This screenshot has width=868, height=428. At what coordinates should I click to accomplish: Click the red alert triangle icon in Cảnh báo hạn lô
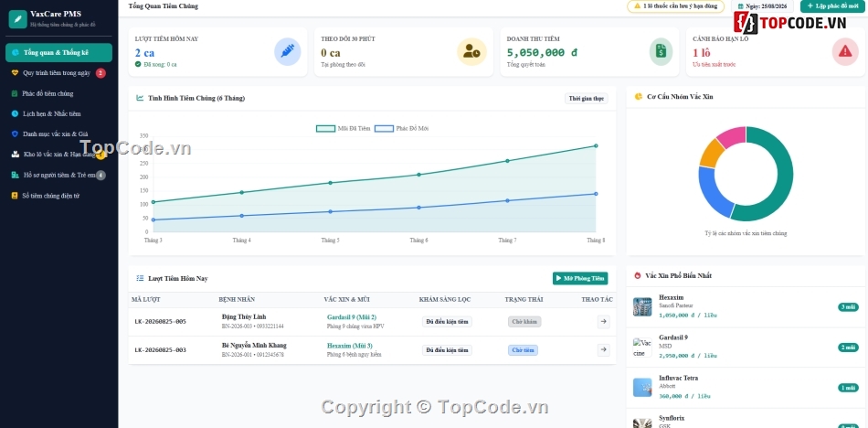pos(845,51)
